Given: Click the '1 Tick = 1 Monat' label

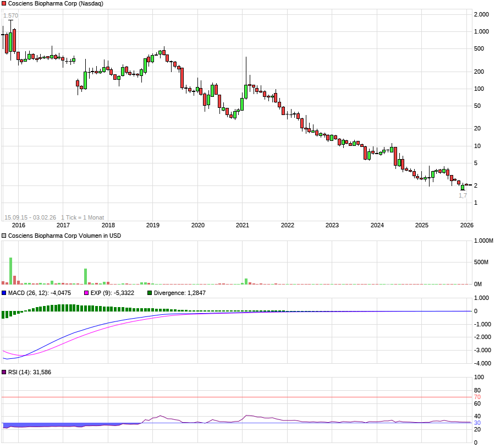Looking at the screenshot, I should (82, 217).
